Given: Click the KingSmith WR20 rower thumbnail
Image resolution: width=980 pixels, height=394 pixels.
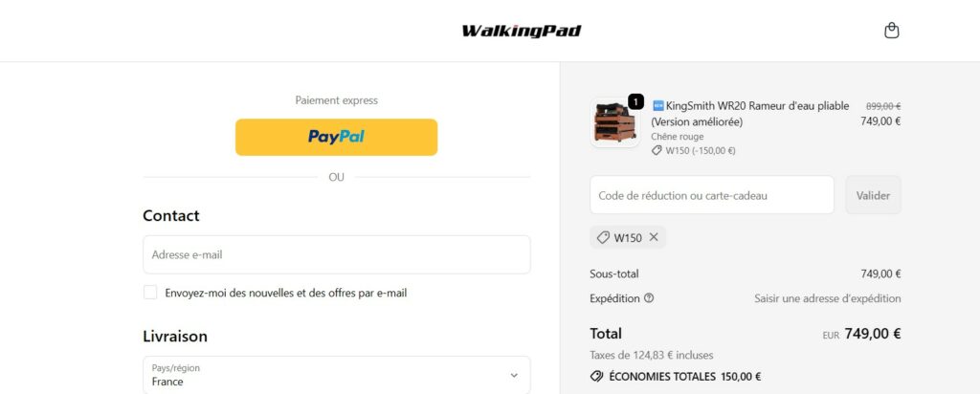Looking at the screenshot, I should pyautogui.click(x=615, y=122).
